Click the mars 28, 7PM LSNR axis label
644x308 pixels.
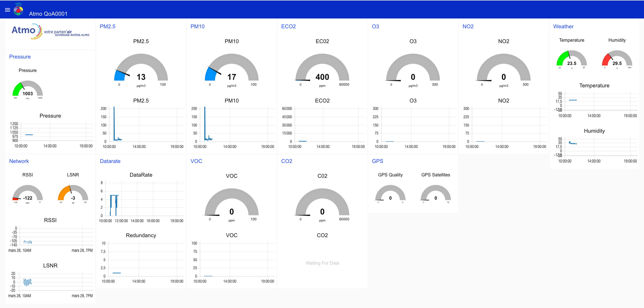click(82, 296)
